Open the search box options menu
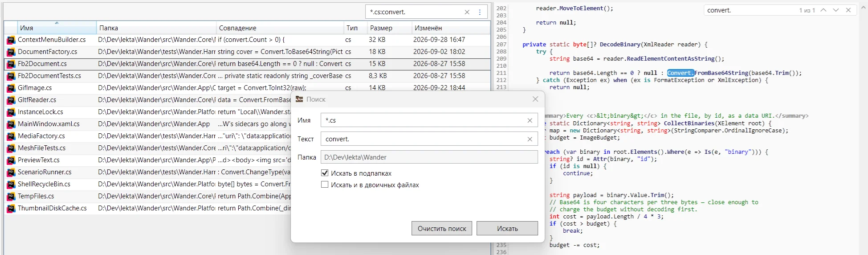Screen dimensions: 868x255 click(480, 12)
